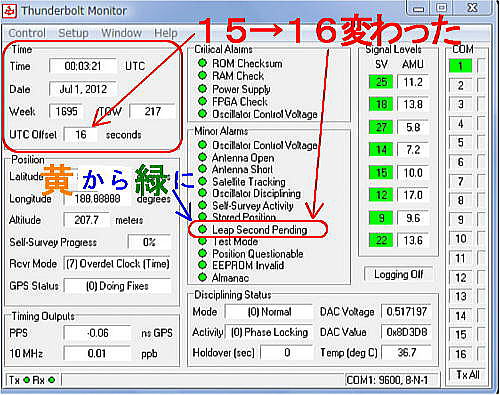Click the Antenna Open alarm light
Screen dimensions: 500x395
click(x=202, y=157)
